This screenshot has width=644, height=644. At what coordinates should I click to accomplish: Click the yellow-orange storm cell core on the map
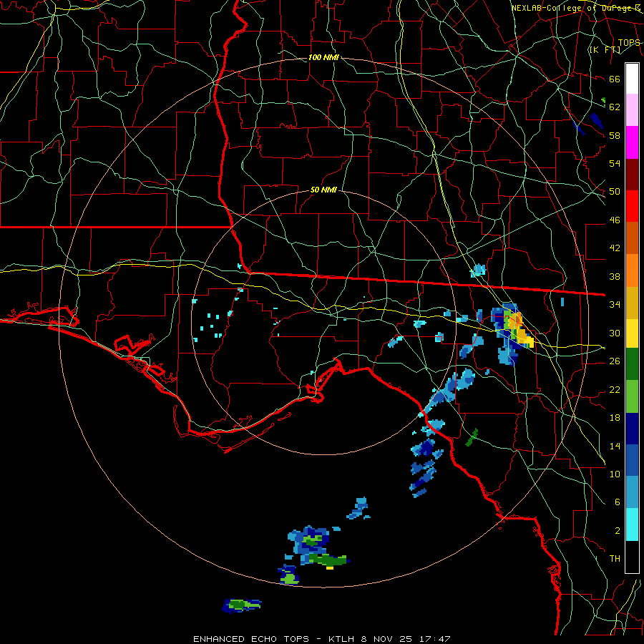[x=519, y=328]
